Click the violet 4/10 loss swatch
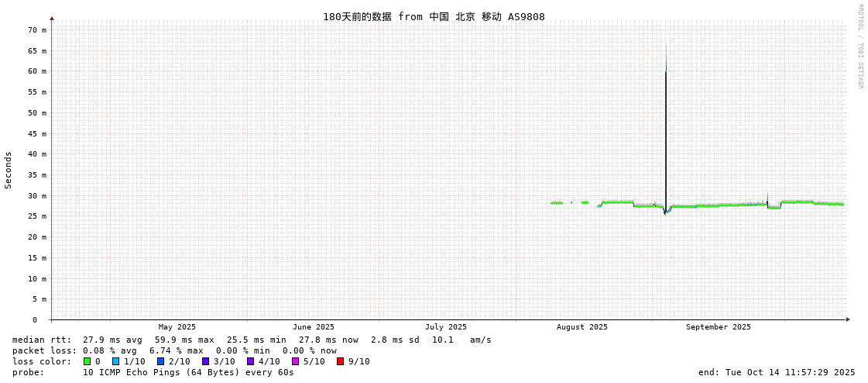 click(x=251, y=361)
